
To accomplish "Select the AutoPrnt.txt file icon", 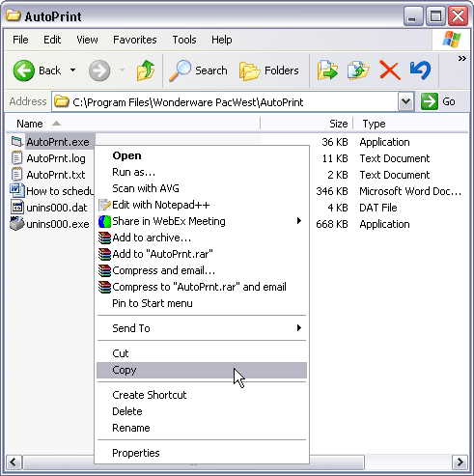I will (16, 175).
